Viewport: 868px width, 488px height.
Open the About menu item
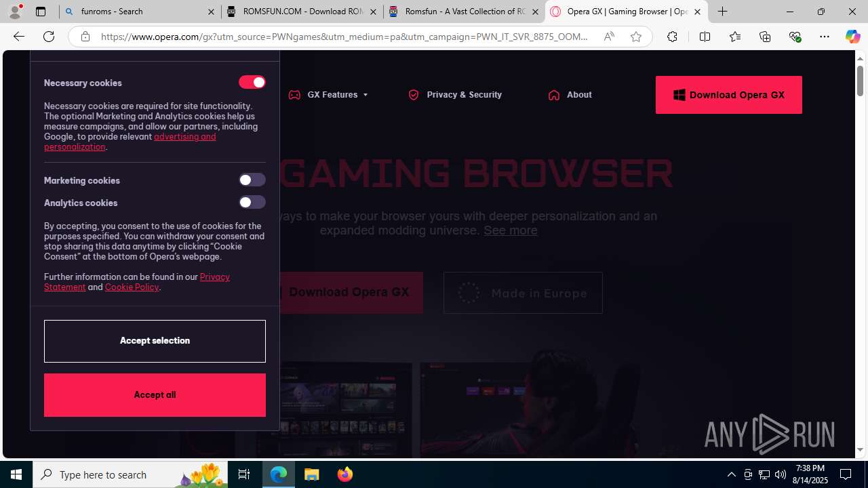coord(570,95)
